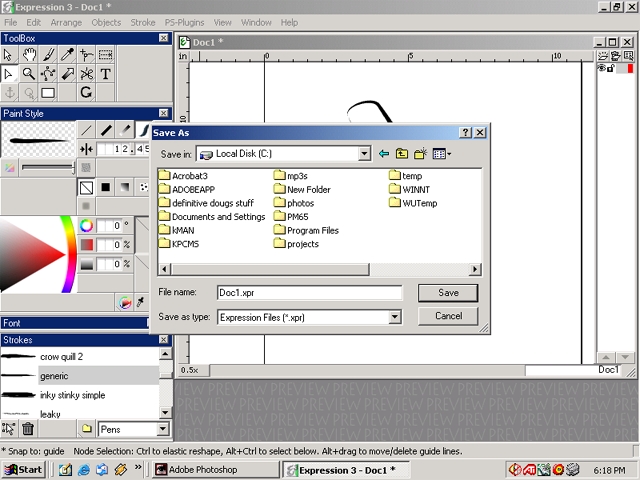Open the Stroke menu
The width and height of the screenshot is (640, 480).
143,22
